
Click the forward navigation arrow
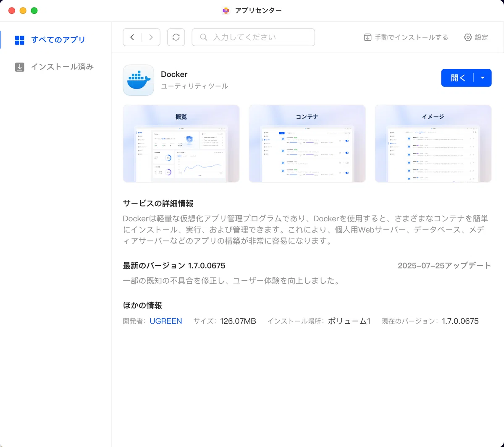[x=151, y=37]
